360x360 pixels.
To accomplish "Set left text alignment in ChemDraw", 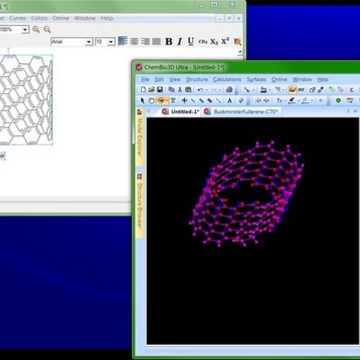I will (x=123, y=41).
